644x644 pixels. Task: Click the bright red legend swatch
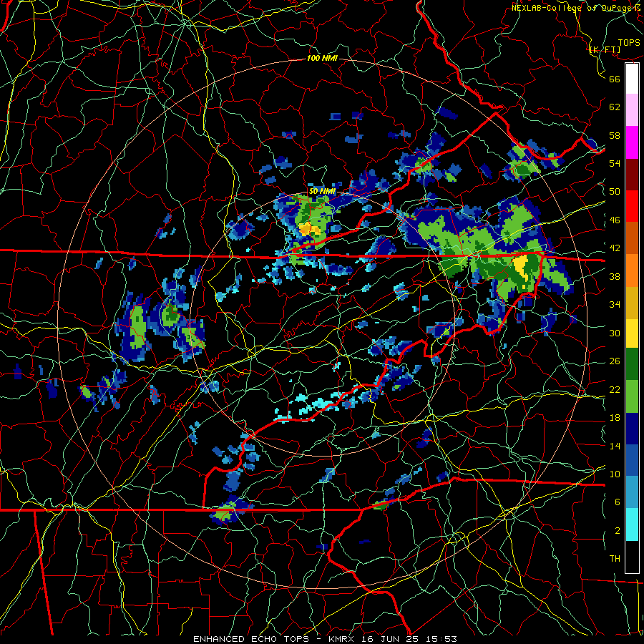point(632,206)
